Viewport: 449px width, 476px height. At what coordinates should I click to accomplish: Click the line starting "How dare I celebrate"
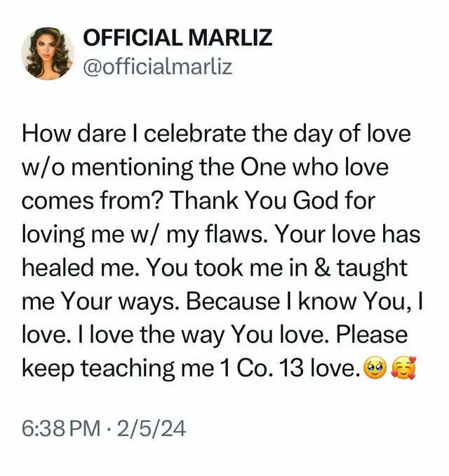click(216, 134)
